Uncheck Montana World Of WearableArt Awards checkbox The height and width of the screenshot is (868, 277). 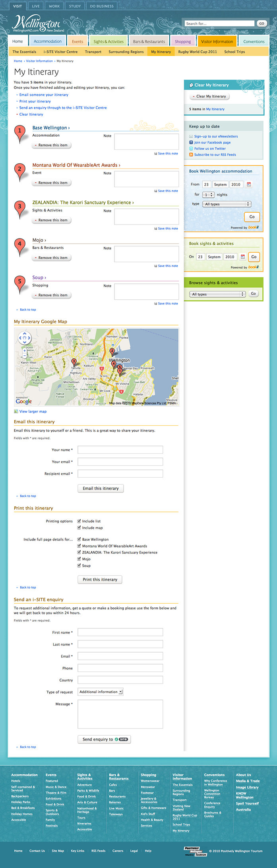79,546
